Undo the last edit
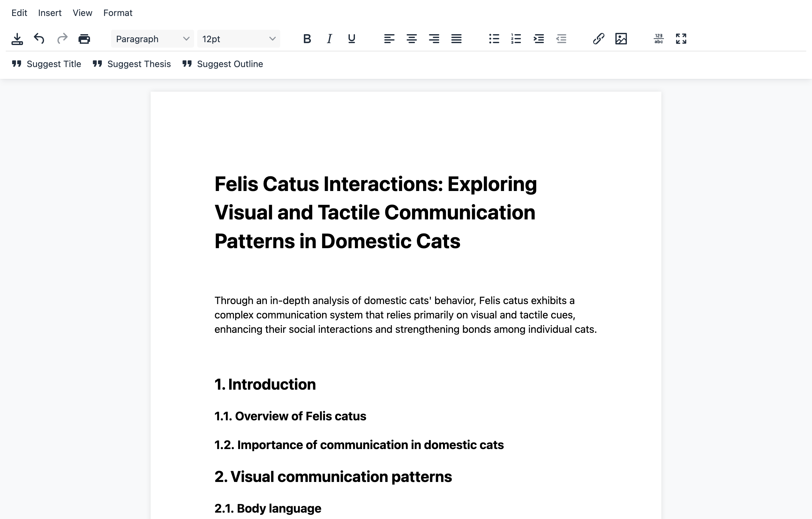The height and width of the screenshot is (519, 812). (39, 39)
